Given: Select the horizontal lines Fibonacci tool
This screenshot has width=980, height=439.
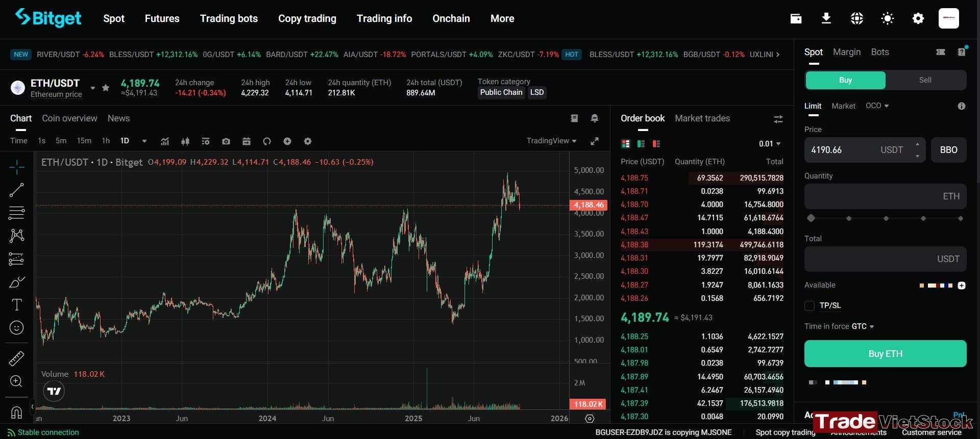Looking at the screenshot, I should (x=16, y=213).
